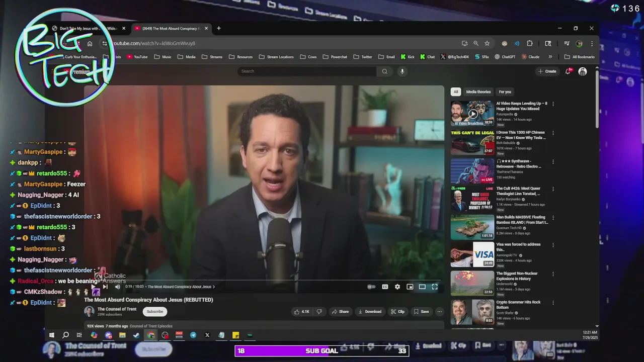This screenshot has height=362, width=644.
Task: Skip to next video
Action: [105, 287]
